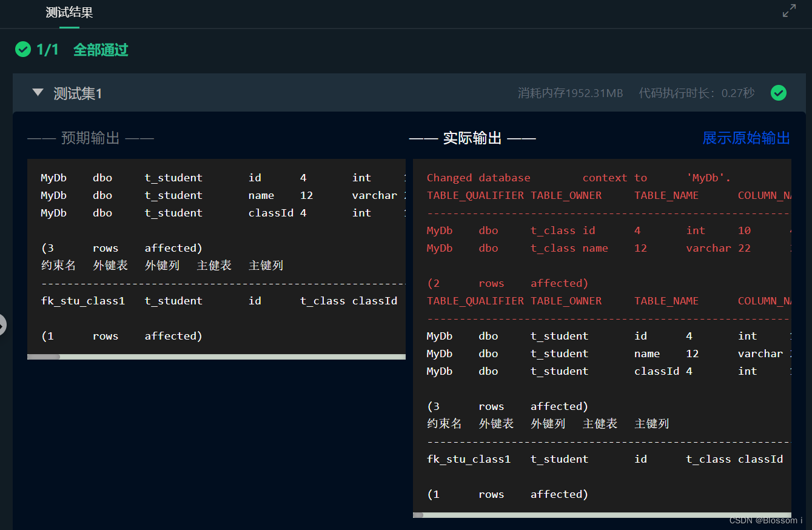This screenshot has width=812, height=530.
Task: Collapse the 测试集1 section triangle
Action: pos(38,93)
